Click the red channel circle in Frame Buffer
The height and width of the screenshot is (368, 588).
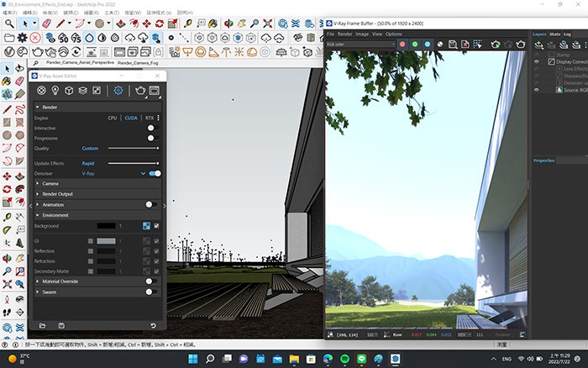tap(402, 44)
